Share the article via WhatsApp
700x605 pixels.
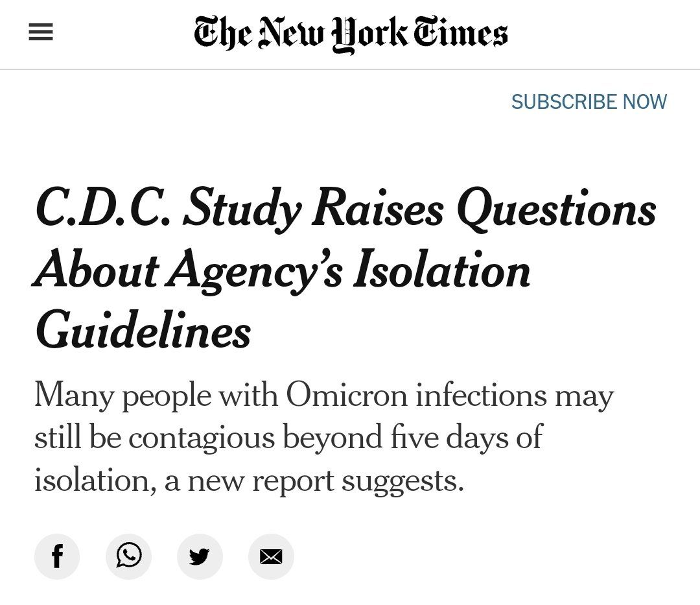128,556
